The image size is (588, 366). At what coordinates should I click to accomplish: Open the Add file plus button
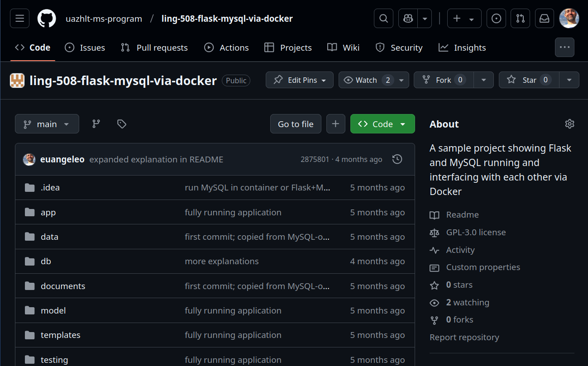335,124
